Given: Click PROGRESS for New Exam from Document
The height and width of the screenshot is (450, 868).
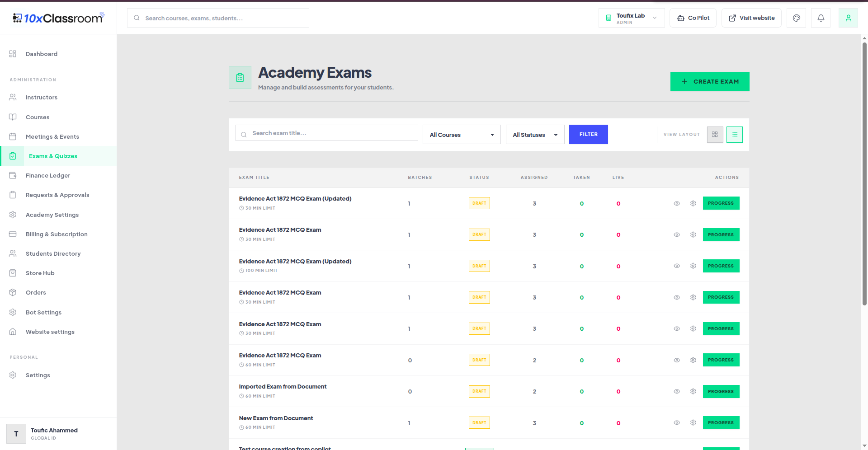Looking at the screenshot, I should coord(721,422).
